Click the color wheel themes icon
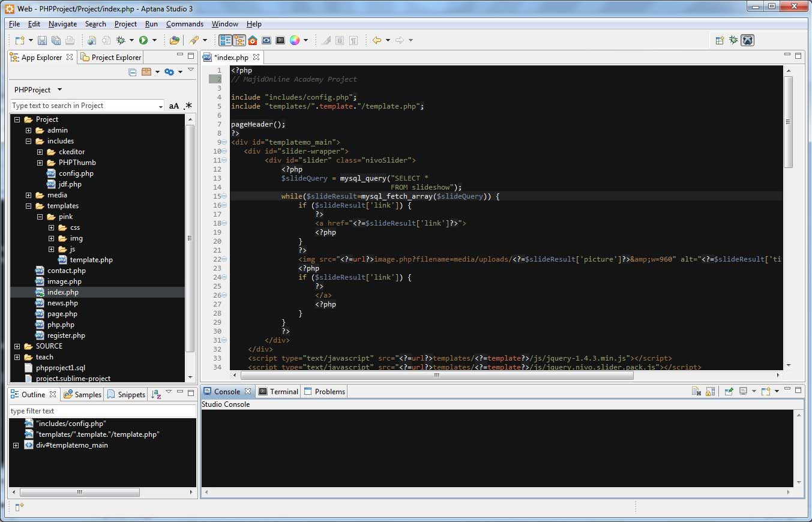 295,40
